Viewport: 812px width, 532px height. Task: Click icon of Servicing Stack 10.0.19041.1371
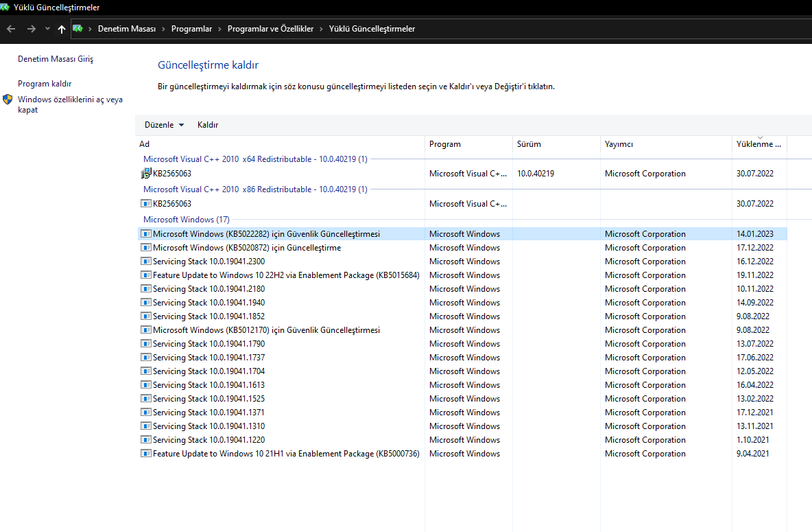146,413
